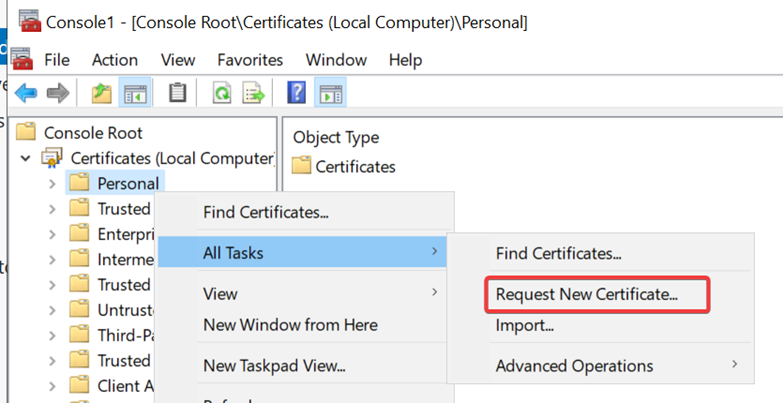Click the blue Back arrow in toolbar

click(x=26, y=93)
